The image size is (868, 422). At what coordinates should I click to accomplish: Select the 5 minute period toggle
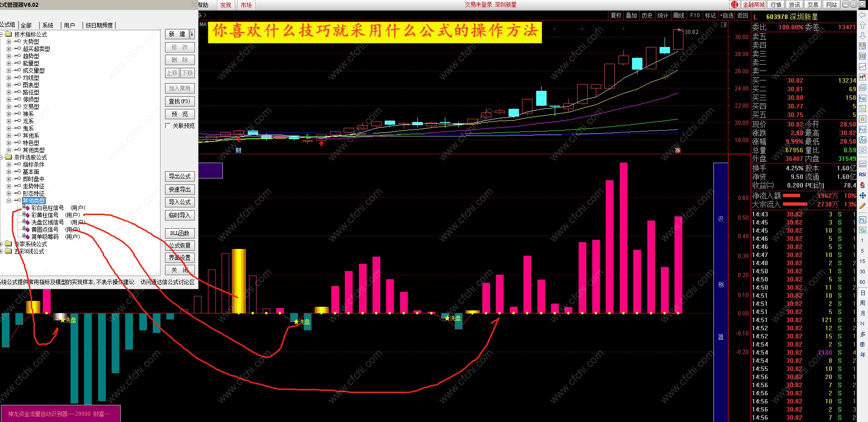[x=862, y=251]
